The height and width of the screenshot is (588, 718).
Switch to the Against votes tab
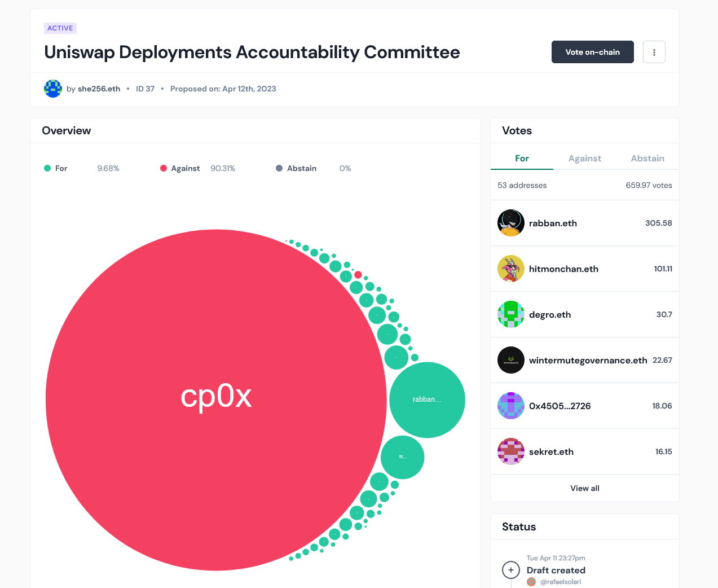point(585,159)
